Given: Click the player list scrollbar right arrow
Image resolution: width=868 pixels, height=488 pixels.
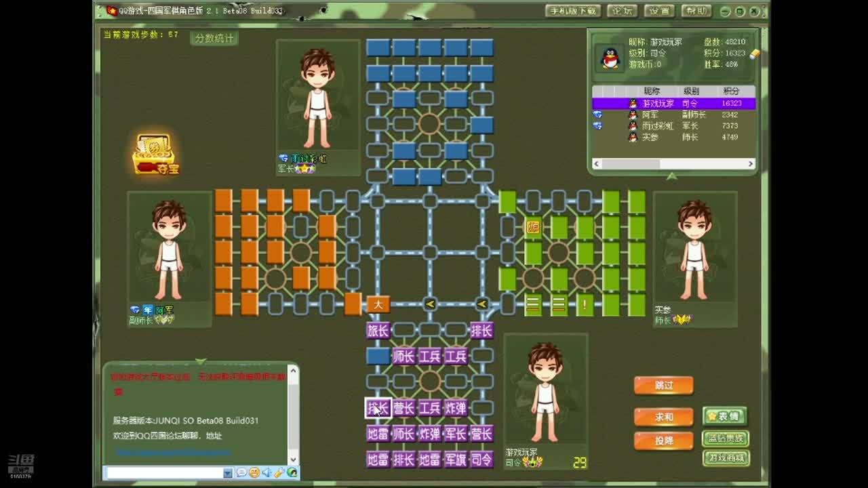Looking at the screenshot, I should point(751,164).
